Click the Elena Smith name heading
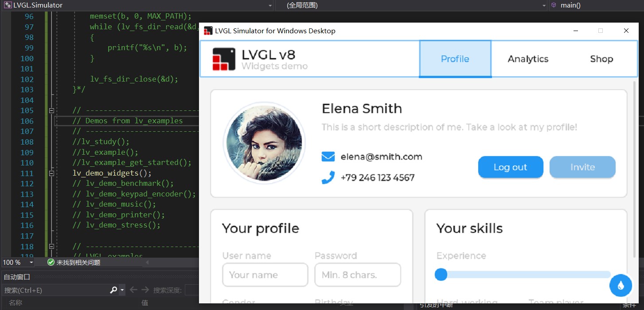 (362, 109)
